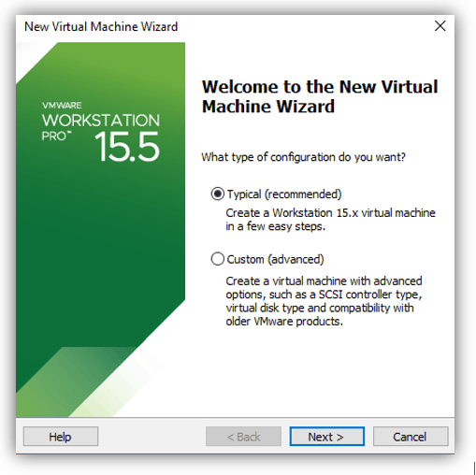Click the small 'VMWARE' logo text

pyautogui.click(x=62, y=106)
